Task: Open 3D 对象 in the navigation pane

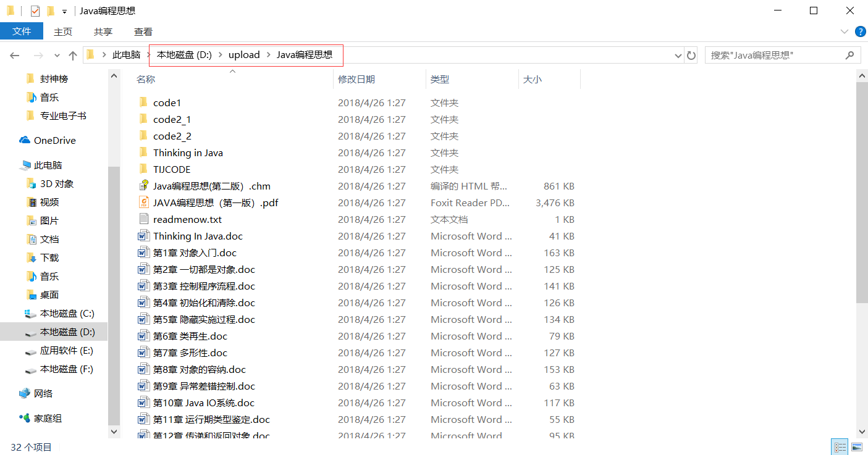Action: point(57,183)
